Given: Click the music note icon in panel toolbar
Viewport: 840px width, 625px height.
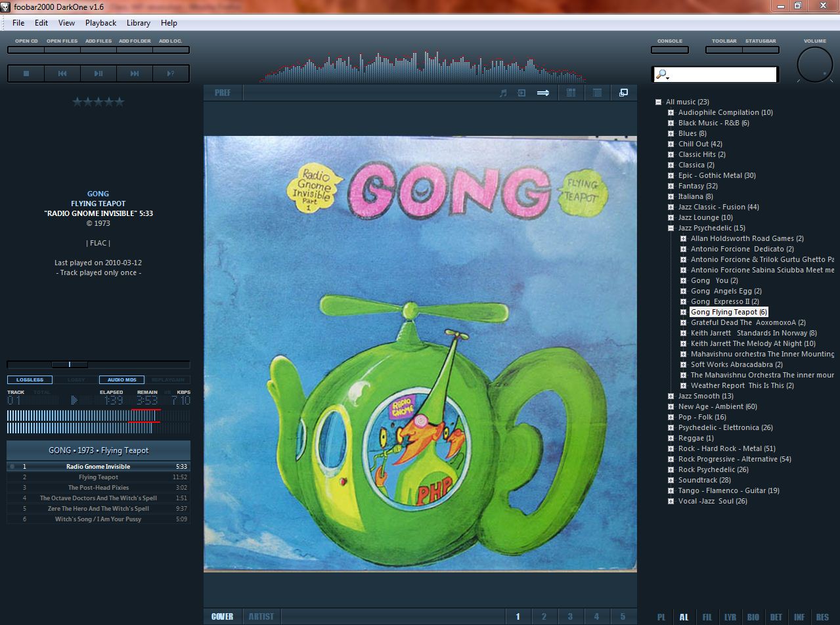Looking at the screenshot, I should (x=503, y=93).
